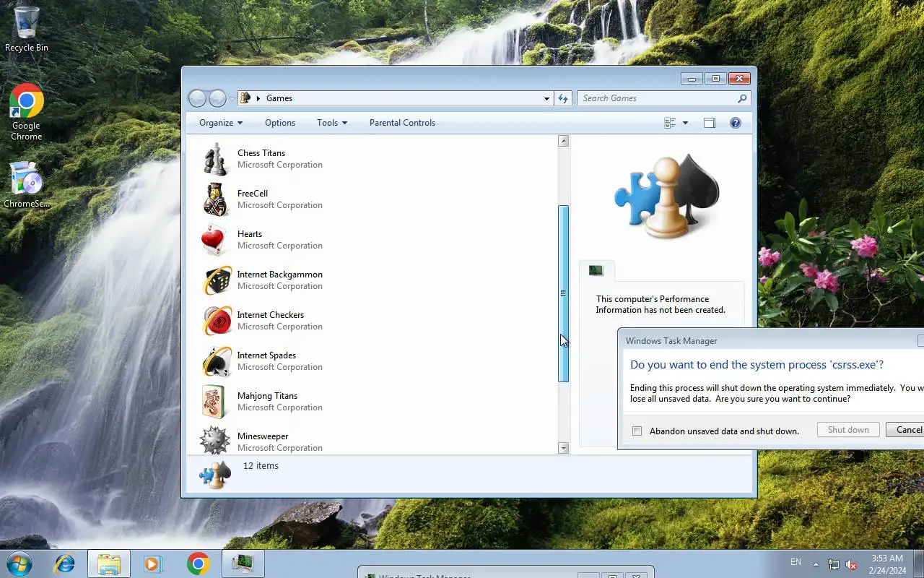Click the refresh button beside address bar
Screen dimensions: 924x578
coord(563,98)
